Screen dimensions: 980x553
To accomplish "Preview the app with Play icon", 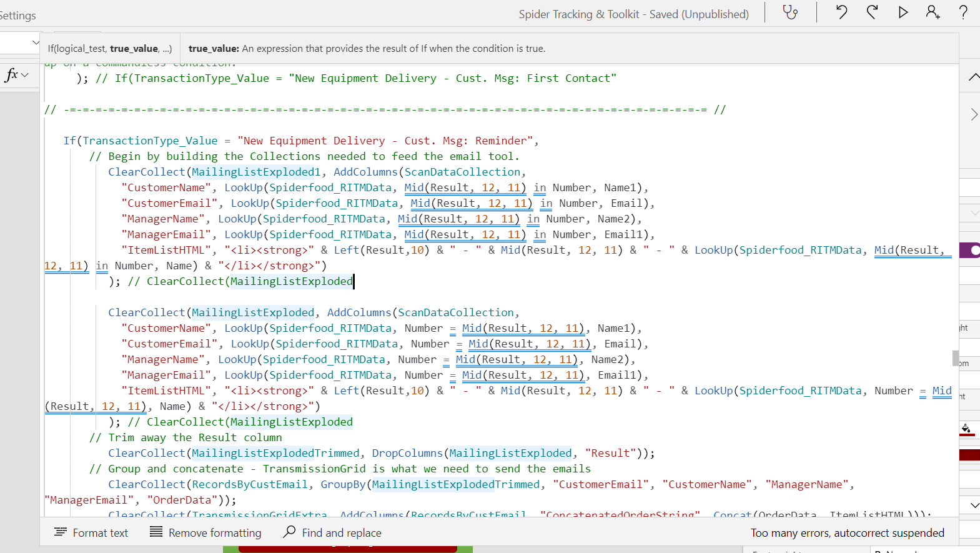I will (x=903, y=12).
